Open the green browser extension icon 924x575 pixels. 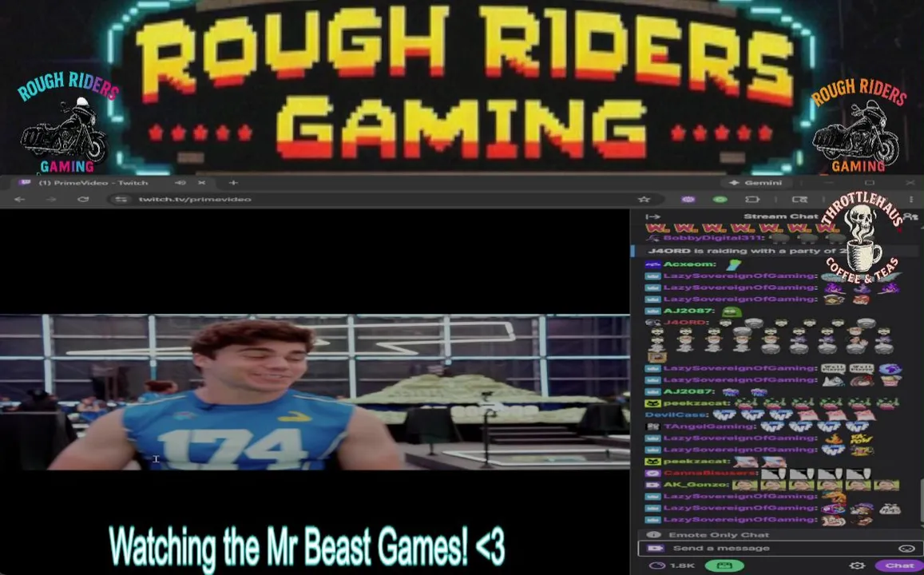(720, 199)
